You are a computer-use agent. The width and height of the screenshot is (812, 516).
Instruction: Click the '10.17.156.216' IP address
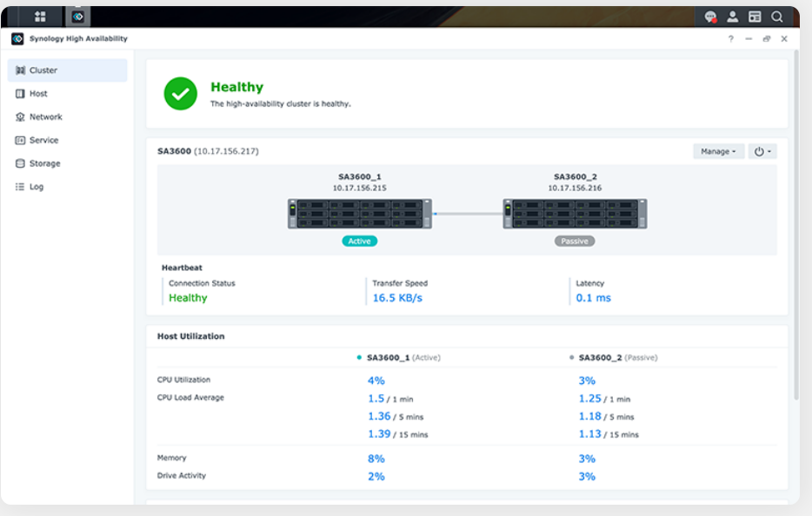point(575,188)
